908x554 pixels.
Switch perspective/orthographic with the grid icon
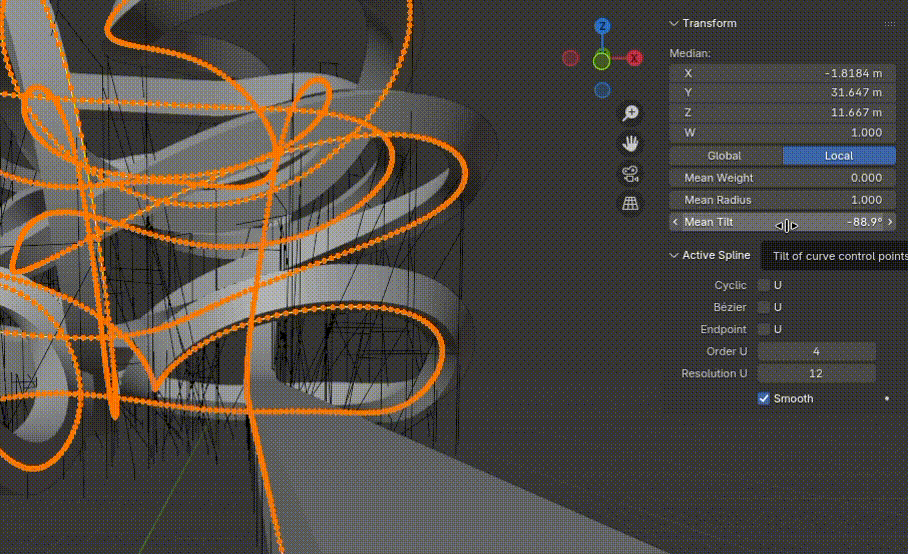click(x=630, y=204)
